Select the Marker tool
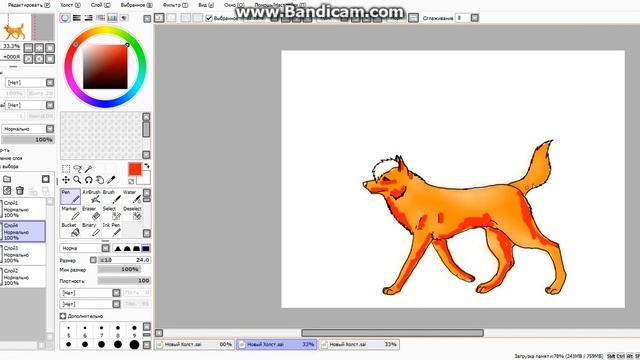Screen dimensions: 640x360 (x=70, y=213)
